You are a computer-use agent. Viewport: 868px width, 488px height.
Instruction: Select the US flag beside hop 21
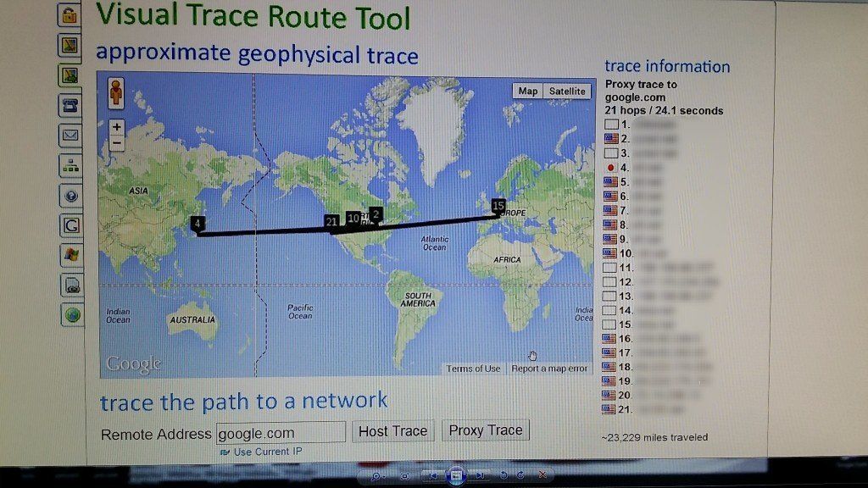tap(609, 409)
